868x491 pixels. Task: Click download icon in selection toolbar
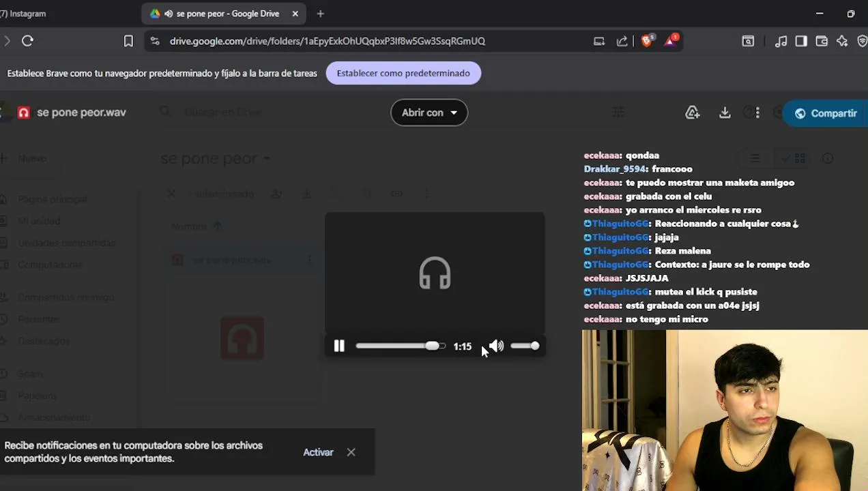[x=306, y=194]
